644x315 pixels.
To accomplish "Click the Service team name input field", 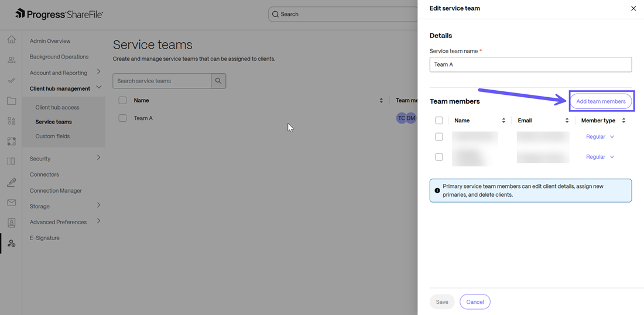I will 530,64.
